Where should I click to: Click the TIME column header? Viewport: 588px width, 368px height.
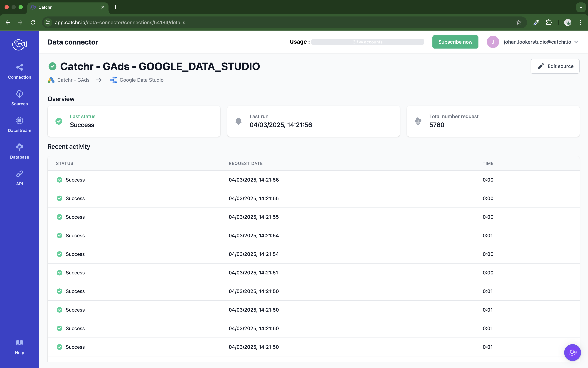(488, 163)
